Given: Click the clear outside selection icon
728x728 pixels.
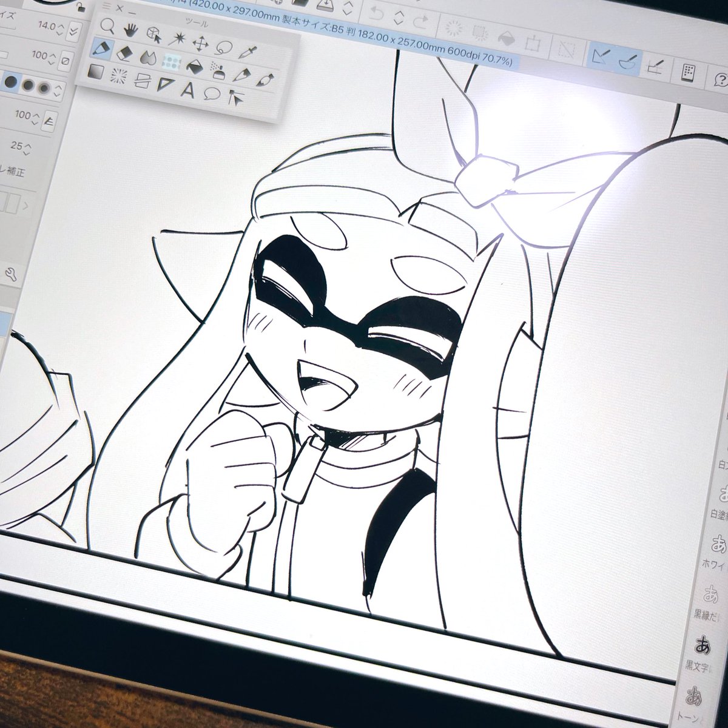Looking at the screenshot, I should pyautogui.click(x=480, y=34).
